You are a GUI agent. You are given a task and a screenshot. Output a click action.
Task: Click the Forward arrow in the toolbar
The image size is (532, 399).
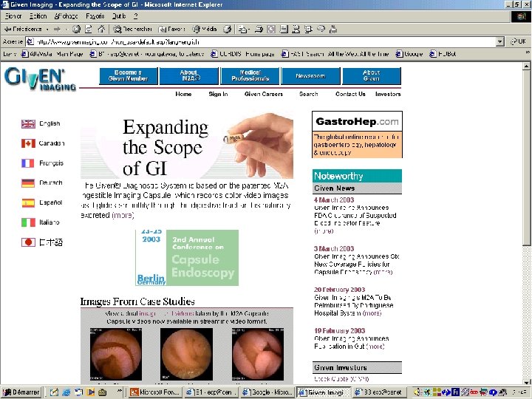pyautogui.click(x=58, y=29)
